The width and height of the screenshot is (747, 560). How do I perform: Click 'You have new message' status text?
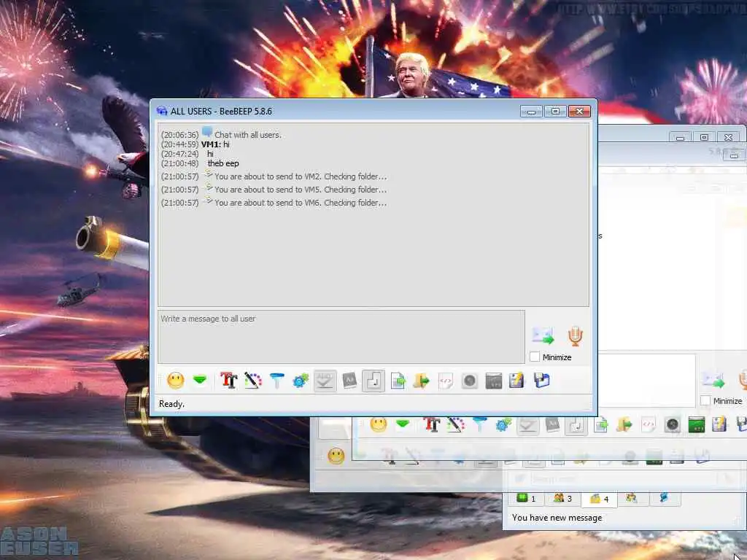pyautogui.click(x=557, y=518)
